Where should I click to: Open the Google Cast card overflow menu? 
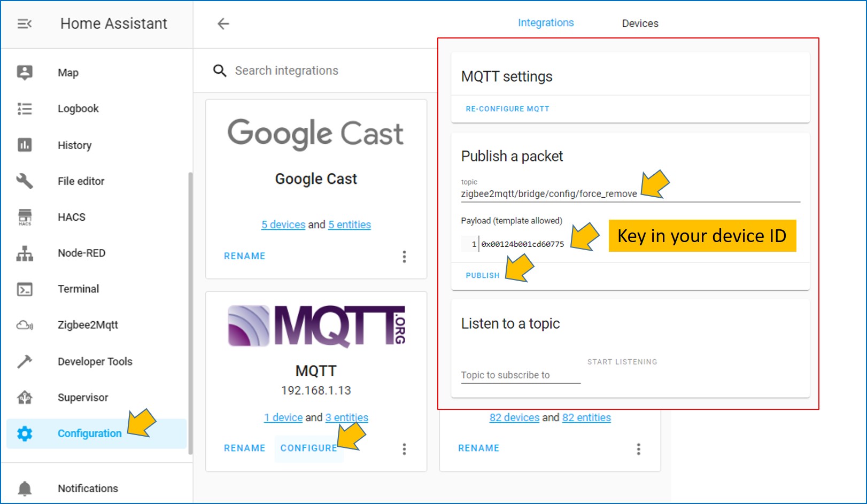(x=405, y=257)
